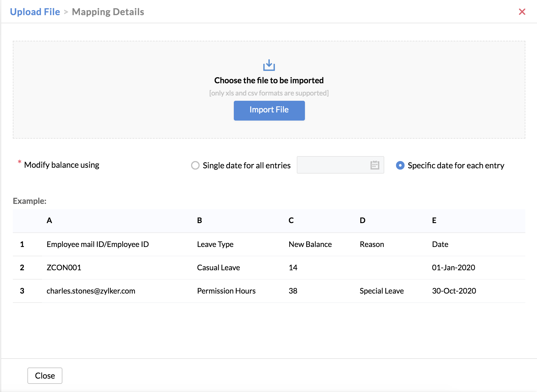Click the 01-Jan-2020 date cell
The height and width of the screenshot is (392, 537).
point(453,268)
